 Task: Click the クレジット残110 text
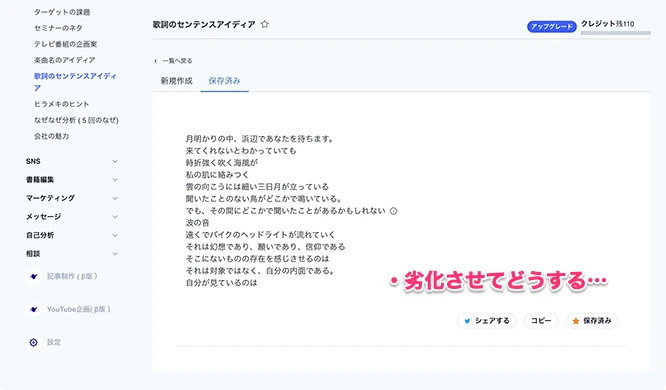607,24
